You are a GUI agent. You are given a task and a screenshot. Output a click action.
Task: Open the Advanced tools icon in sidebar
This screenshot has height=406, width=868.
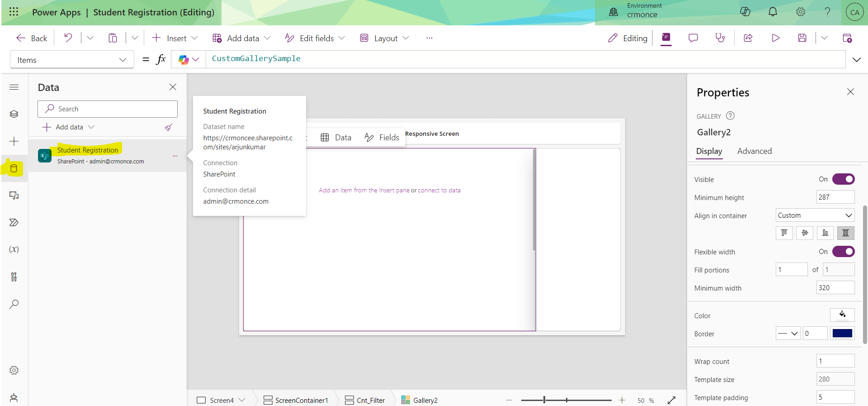pos(14,277)
